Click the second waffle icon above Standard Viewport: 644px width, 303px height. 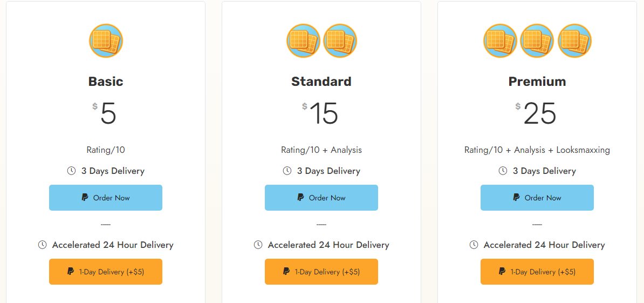click(x=340, y=41)
